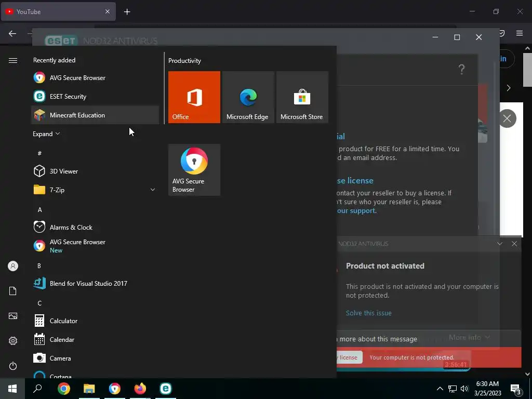Image resolution: width=532 pixels, height=399 pixels.
Task: Open AVG Secure Browser from the taskbar
Action: click(x=115, y=389)
